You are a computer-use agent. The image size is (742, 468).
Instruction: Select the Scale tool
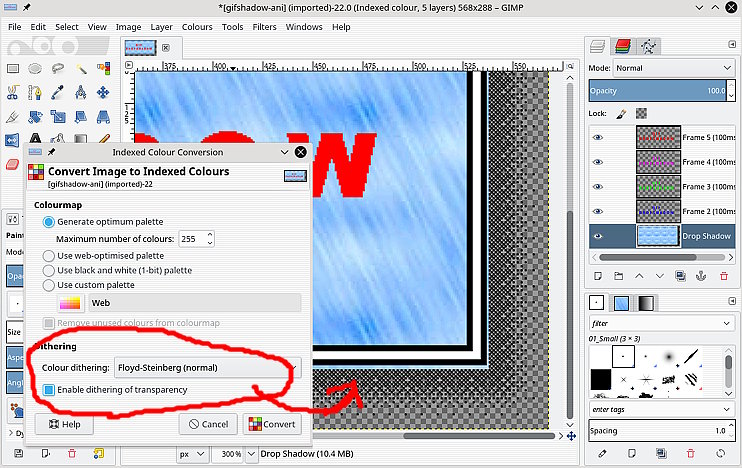click(x=58, y=116)
